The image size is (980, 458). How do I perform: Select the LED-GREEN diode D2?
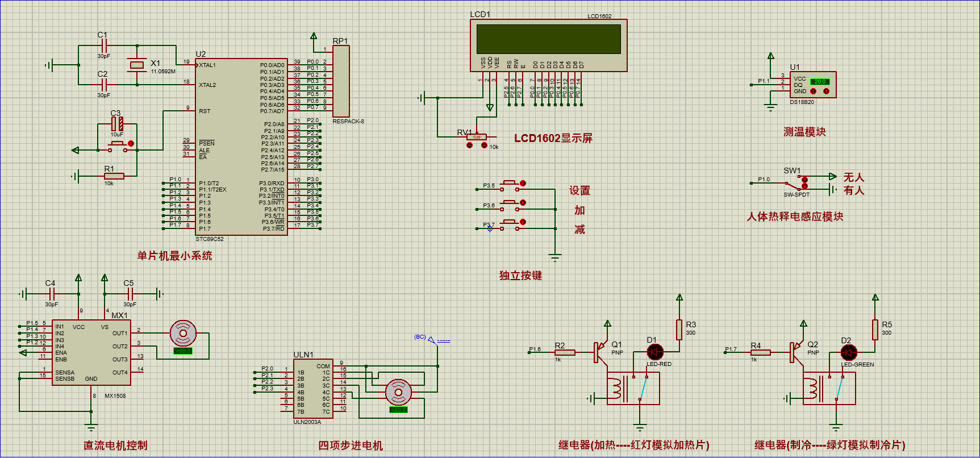click(x=849, y=352)
